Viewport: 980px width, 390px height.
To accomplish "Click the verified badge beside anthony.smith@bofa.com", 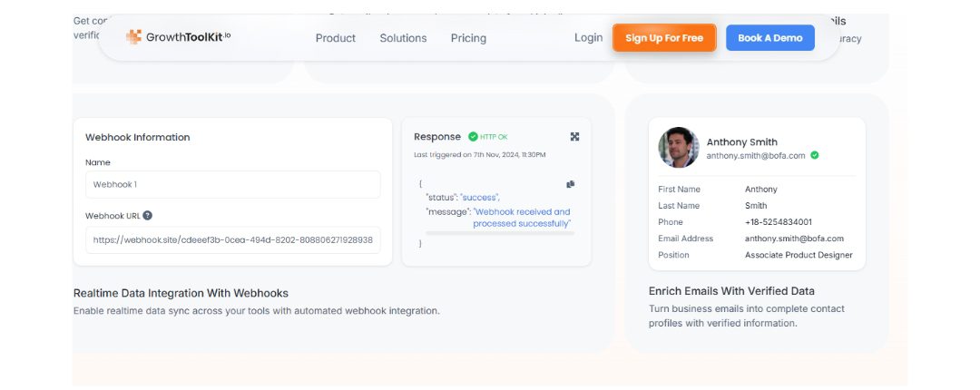I will (x=815, y=155).
